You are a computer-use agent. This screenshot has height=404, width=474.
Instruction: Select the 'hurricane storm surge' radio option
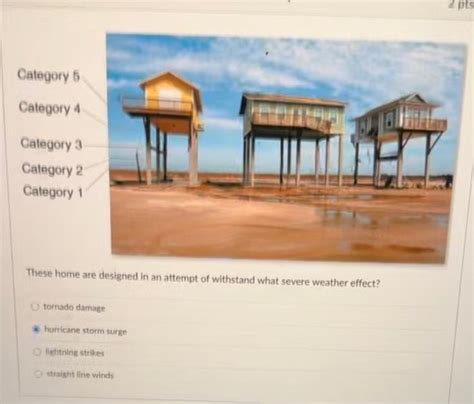coord(37,330)
